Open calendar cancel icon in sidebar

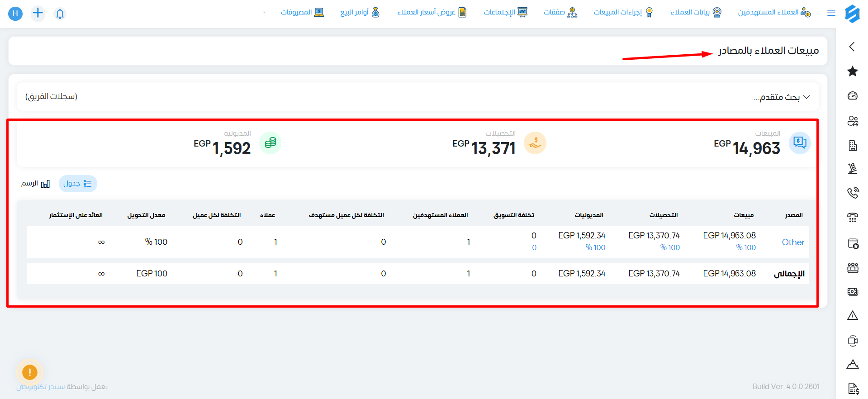853,243
